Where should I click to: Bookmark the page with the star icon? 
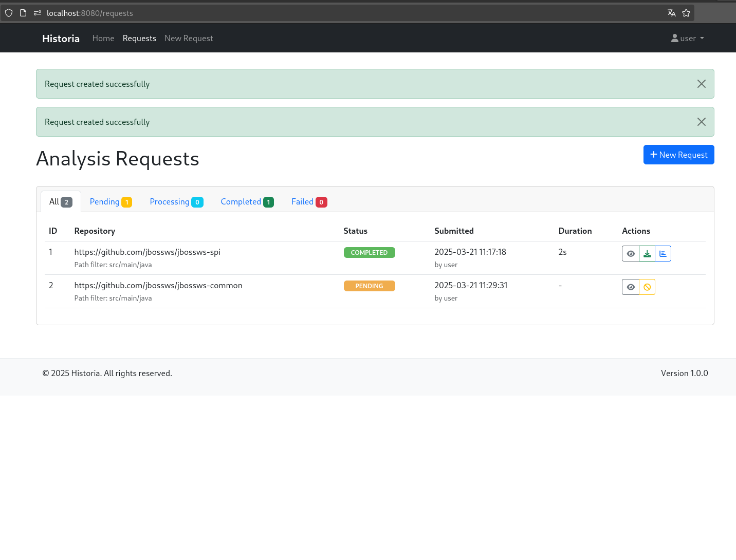[686, 12]
